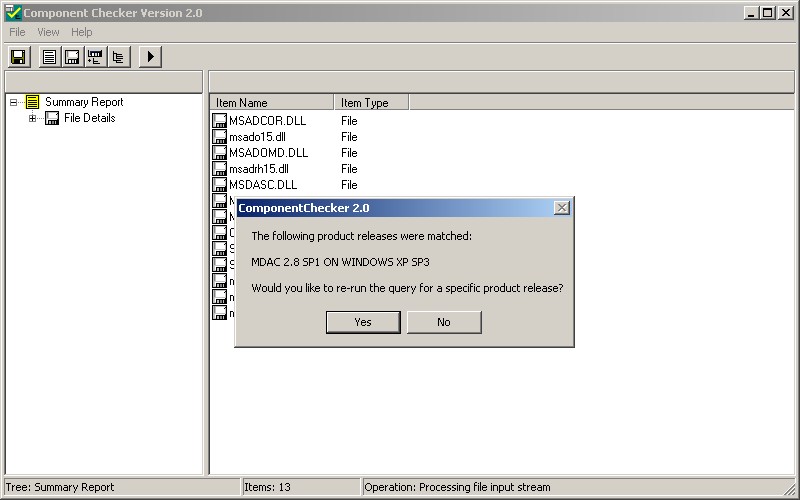The width and height of the screenshot is (800, 500).
Task: Select the MSADOMD.DLL file name
Action: [x=268, y=153]
